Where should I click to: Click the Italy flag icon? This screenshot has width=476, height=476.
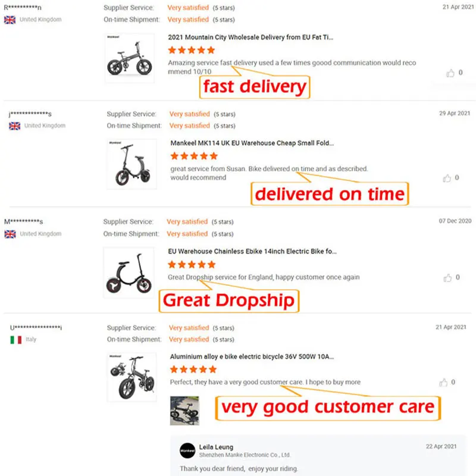16,339
